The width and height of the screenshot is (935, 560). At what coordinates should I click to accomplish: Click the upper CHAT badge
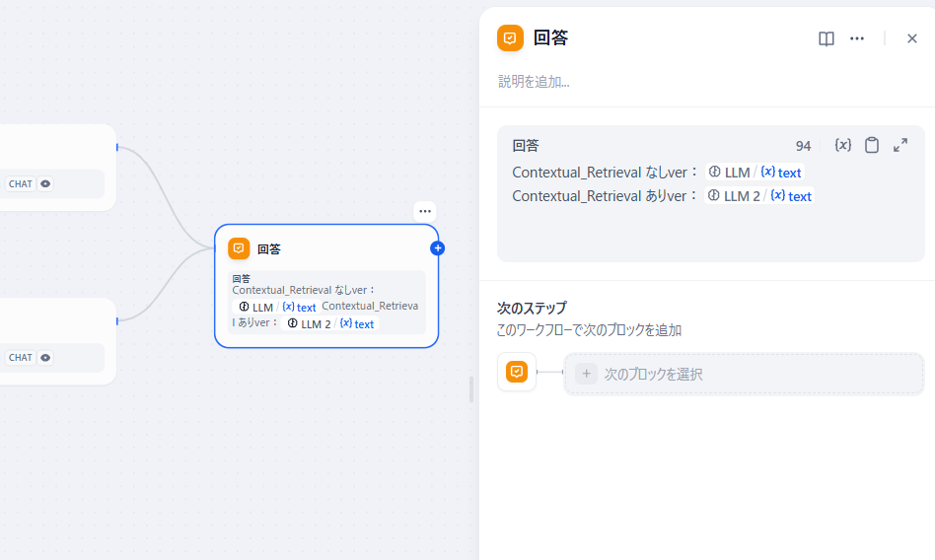point(21,183)
